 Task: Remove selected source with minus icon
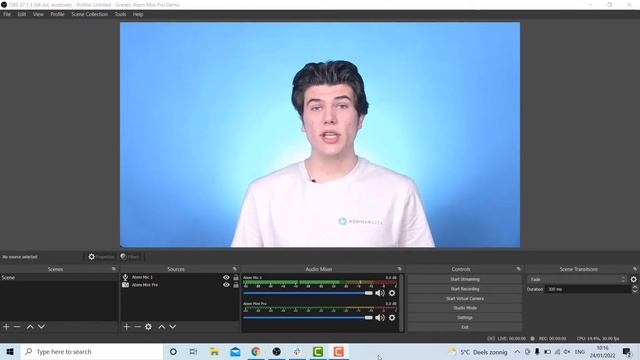(138, 327)
